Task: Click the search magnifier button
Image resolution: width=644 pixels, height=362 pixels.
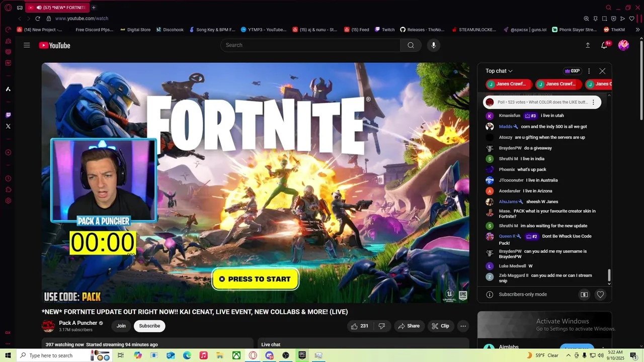Action: [x=411, y=45]
